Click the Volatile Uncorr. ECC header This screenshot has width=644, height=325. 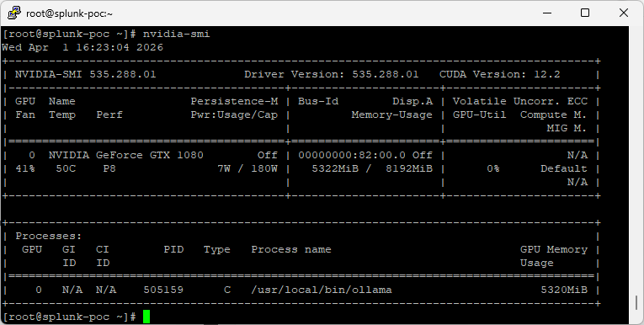[x=520, y=101]
